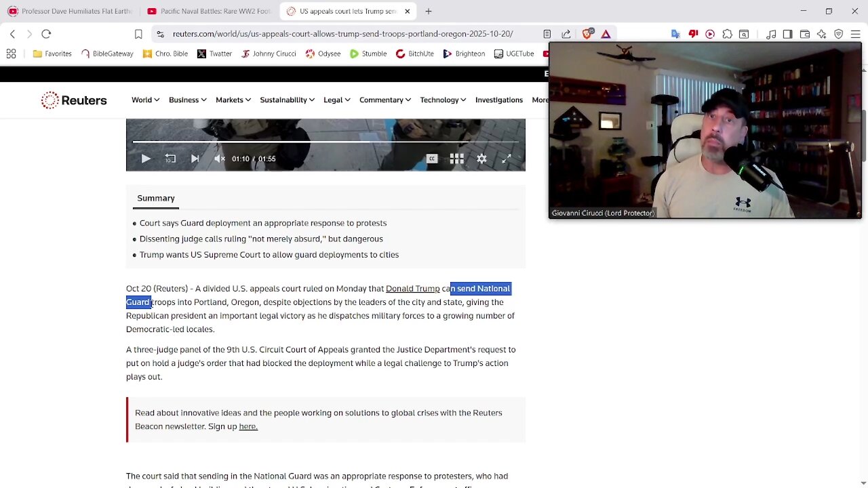Click 'Trump wants US Supreme Court' bullet
The width and height of the screenshot is (868, 488).
coord(269,255)
